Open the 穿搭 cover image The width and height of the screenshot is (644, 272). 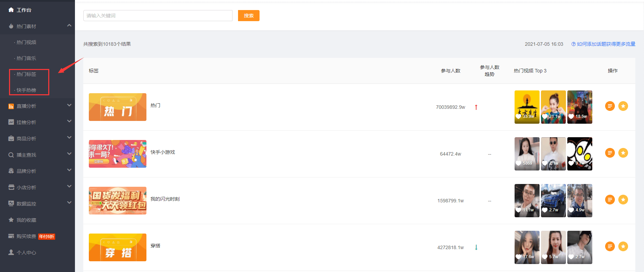pyautogui.click(x=118, y=247)
